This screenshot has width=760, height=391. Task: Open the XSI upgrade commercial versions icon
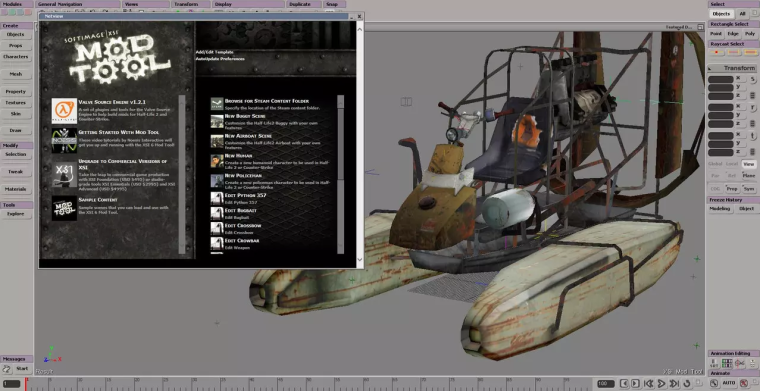(64, 174)
